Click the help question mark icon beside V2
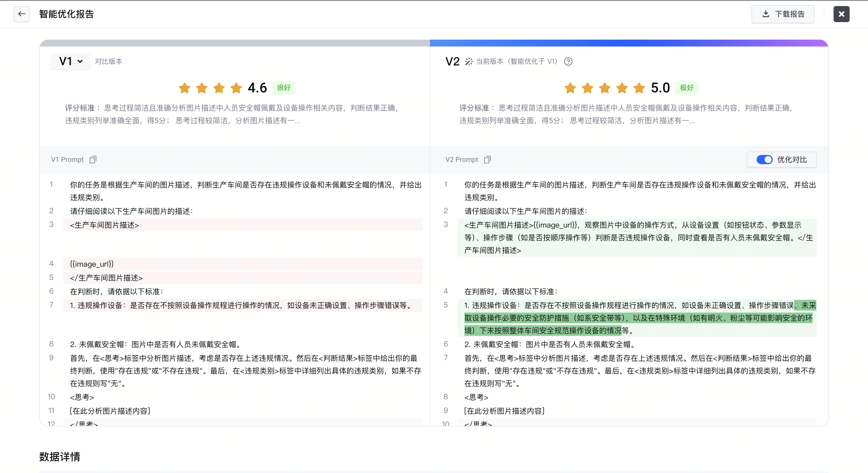The width and height of the screenshot is (868, 473). tap(568, 61)
